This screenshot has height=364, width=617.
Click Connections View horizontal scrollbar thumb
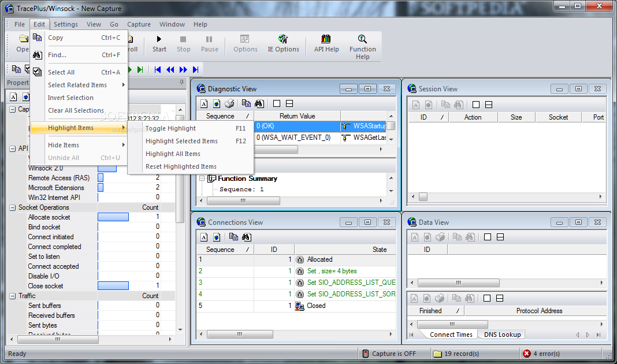(x=240, y=334)
